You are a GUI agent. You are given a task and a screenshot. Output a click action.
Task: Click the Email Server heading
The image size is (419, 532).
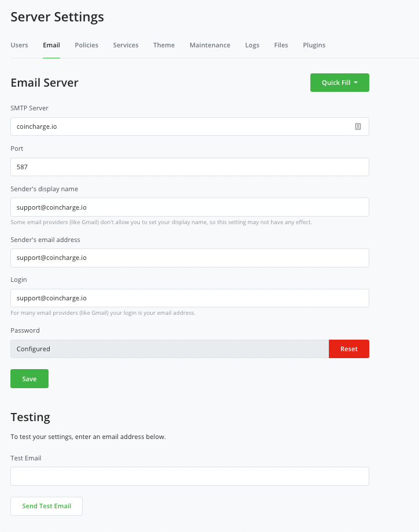45,83
